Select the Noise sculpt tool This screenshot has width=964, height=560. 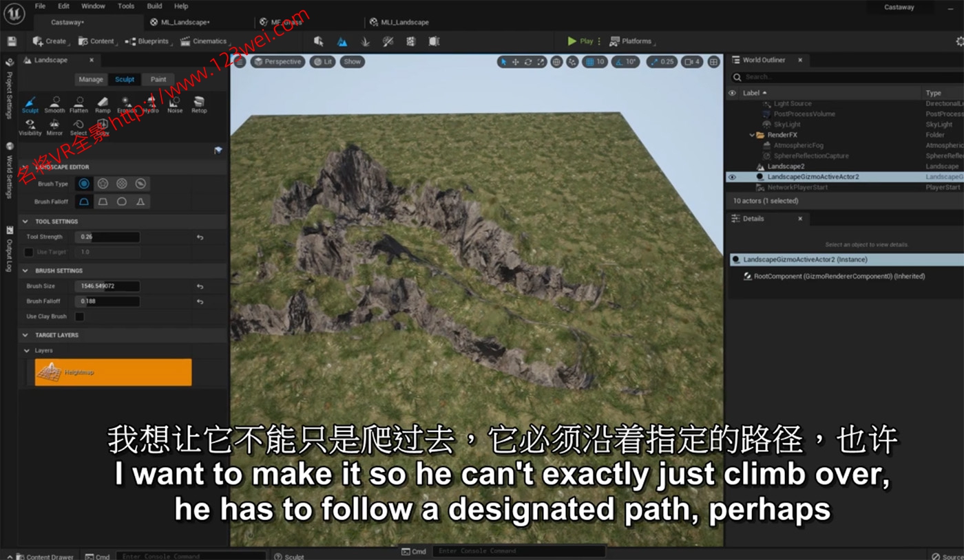click(175, 104)
